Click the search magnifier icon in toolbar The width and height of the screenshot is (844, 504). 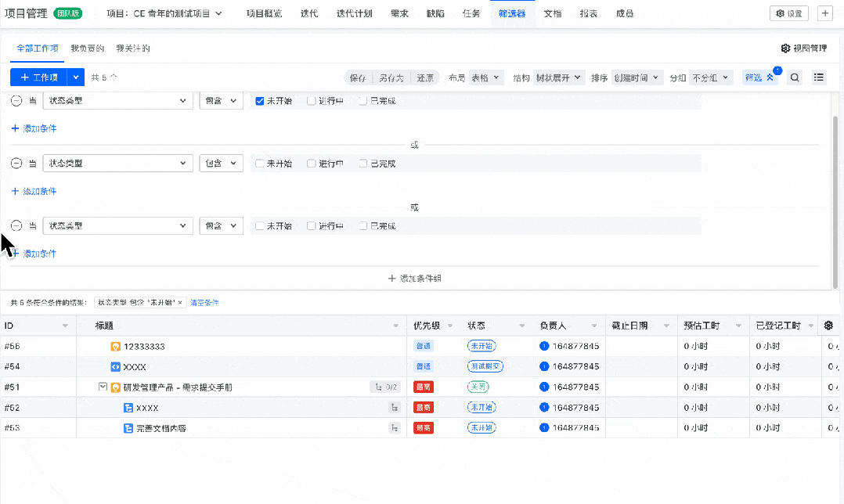coord(795,77)
